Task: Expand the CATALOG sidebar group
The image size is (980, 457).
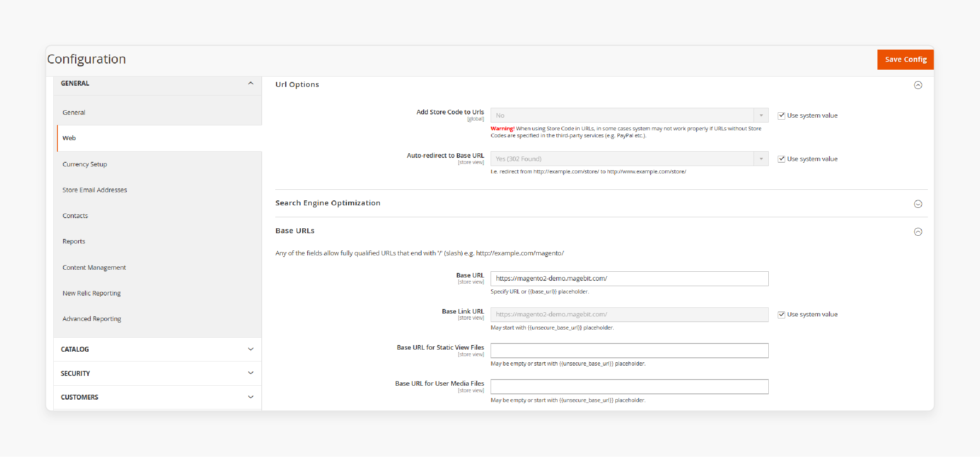Action: click(158, 349)
